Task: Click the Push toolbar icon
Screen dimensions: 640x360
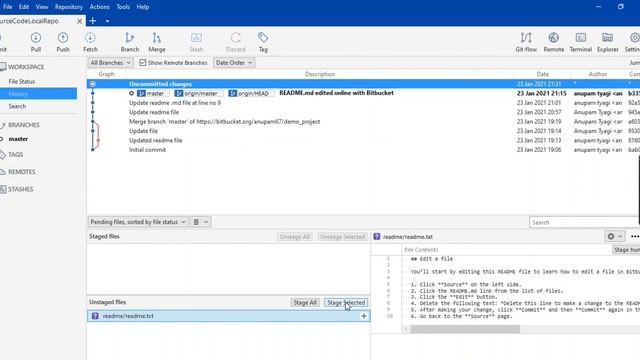Action: pyautogui.click(x=63, y=42)
